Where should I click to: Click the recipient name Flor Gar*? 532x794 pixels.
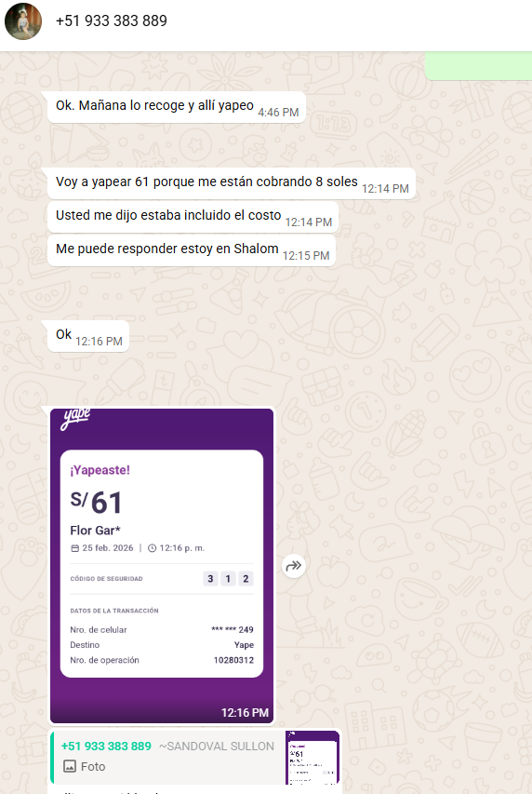pyautogui.click(x=95, y=531)
